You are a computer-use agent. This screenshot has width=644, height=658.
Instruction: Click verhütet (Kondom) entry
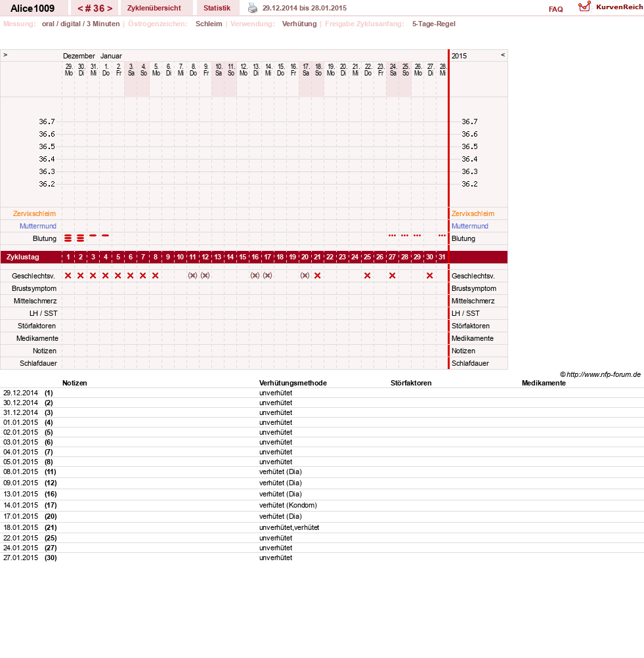pos(288,505)
